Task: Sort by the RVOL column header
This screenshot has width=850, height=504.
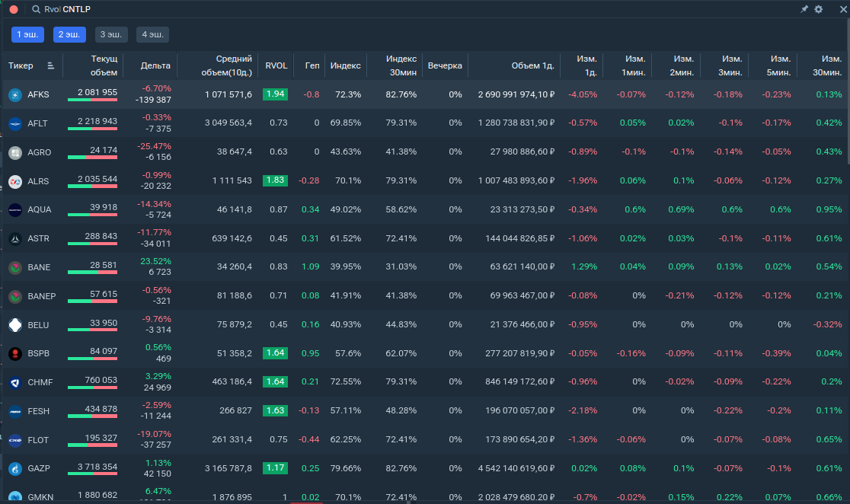Action: coord(276,65)
